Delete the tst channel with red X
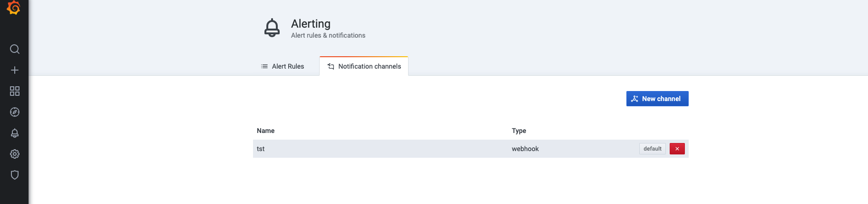 (x=677, y=149)
